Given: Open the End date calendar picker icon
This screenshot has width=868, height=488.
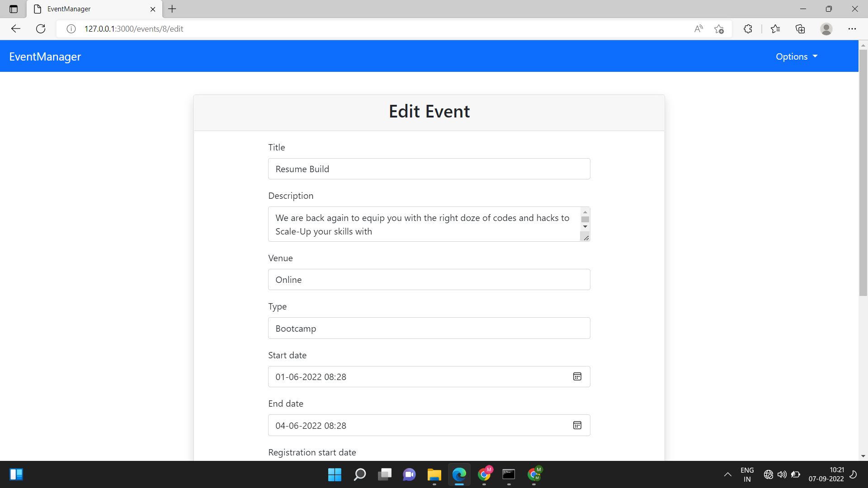Looking at the screenshot, I should tap(577, 425).
